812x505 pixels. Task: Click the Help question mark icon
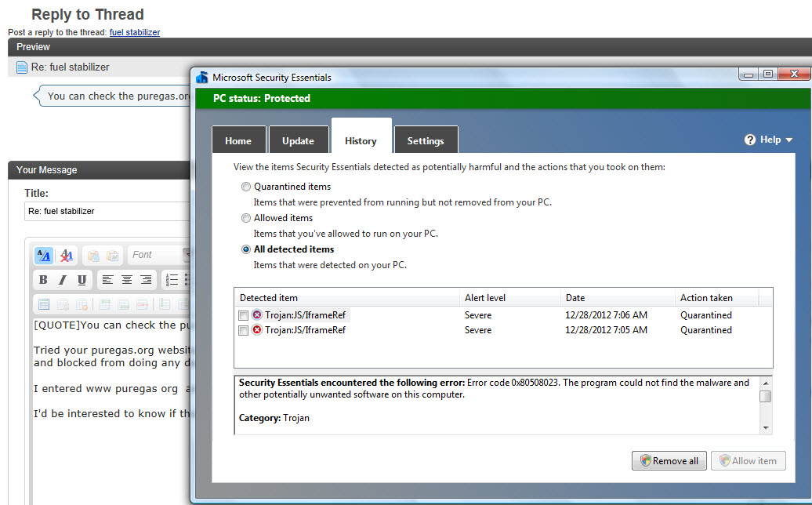pyautogui.click(x=750, y=140)
